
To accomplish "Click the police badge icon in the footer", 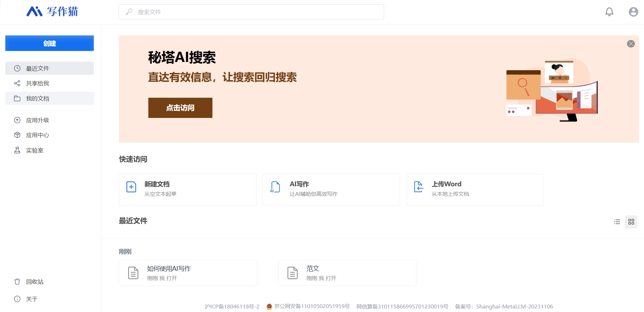I will 269,306.
